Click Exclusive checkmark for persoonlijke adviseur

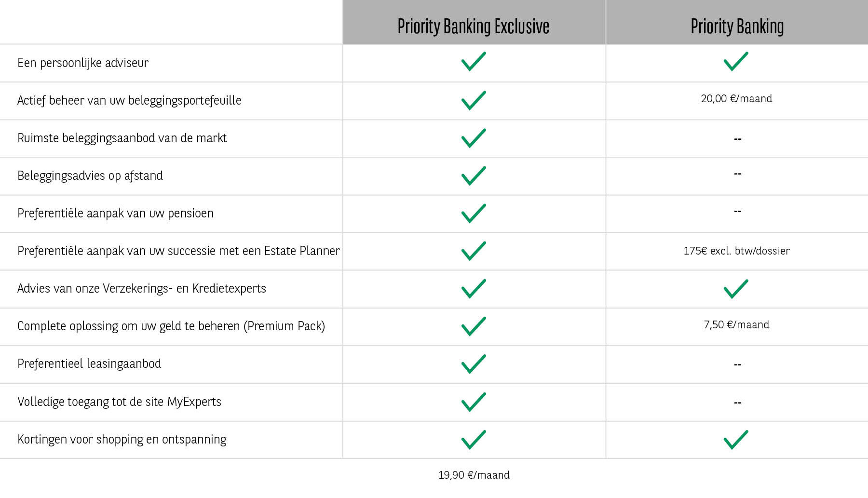[474, 62]
